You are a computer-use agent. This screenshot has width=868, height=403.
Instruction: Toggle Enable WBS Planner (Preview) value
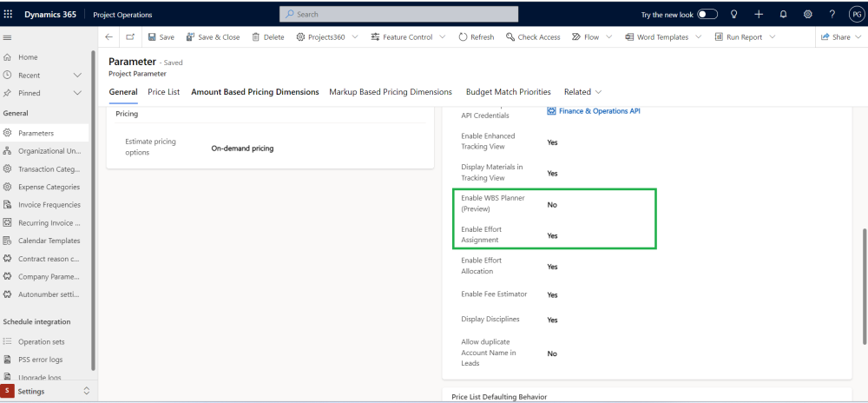(552, 205)
